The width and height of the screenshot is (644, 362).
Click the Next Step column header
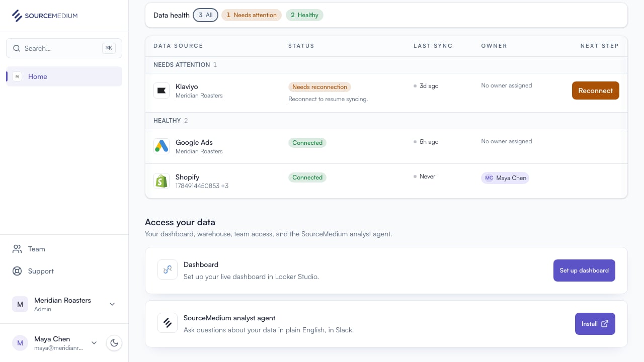click(599, 46)
